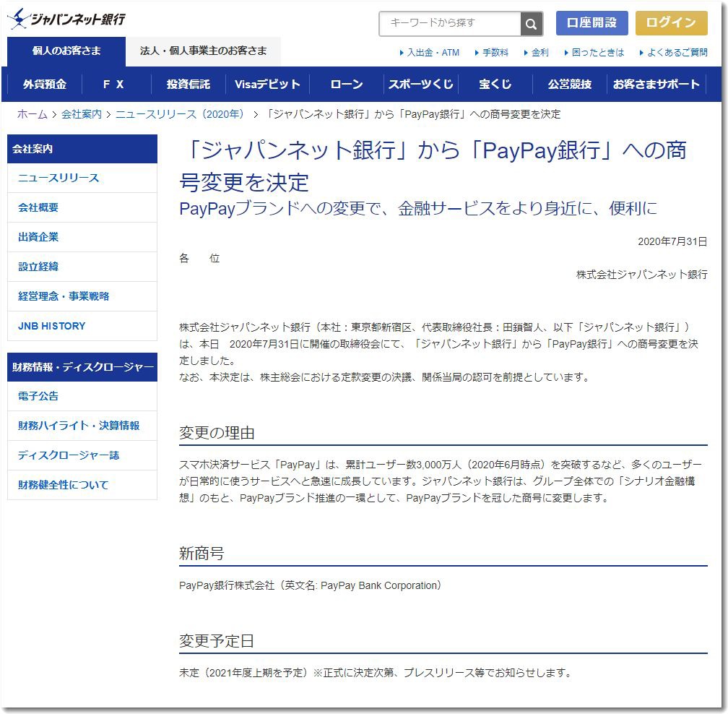
Task: Click the 変更の理由 section heading
Action: pos(217,433)
